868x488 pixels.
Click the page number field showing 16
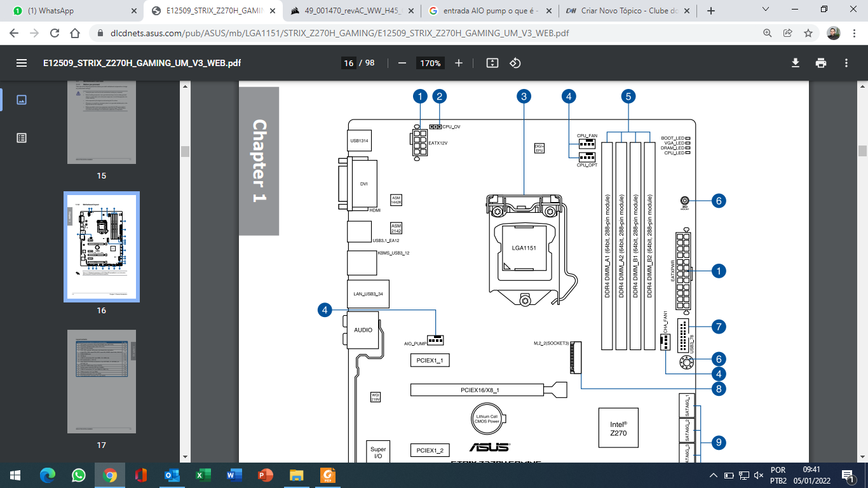(x=348, y=63)
